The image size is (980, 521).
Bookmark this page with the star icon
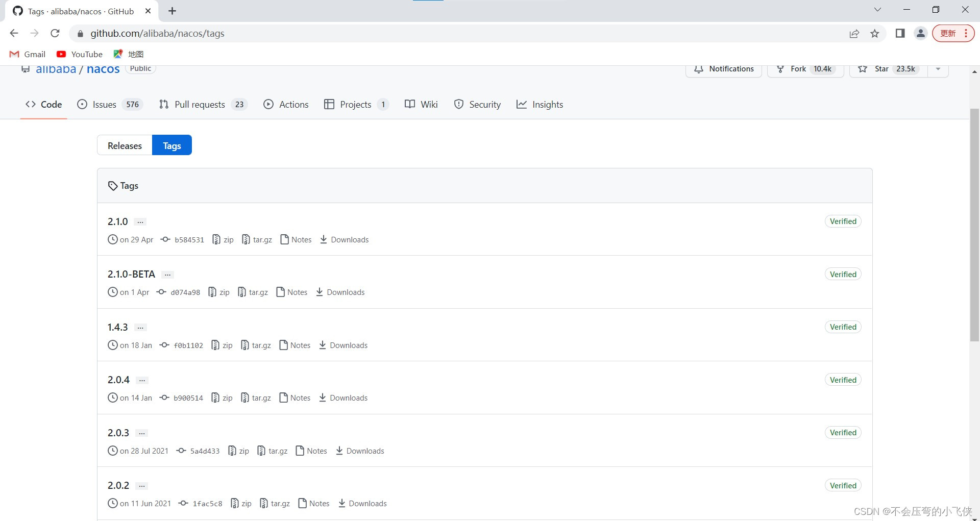[x=875, y=34]
